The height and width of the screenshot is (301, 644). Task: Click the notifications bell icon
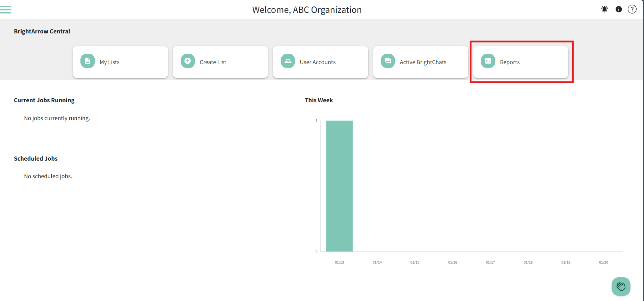tap(604, 9)
